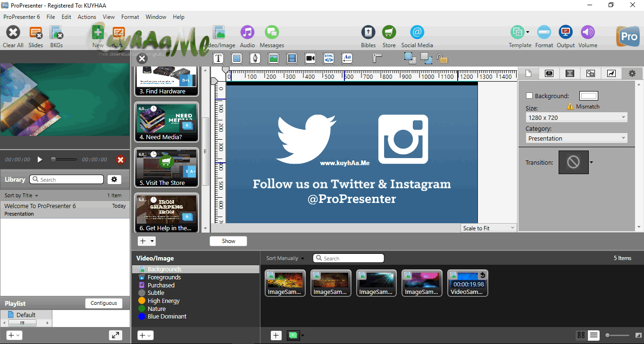
Task: Toggle the Contiguous playlist button
Action: coord(104,303)
